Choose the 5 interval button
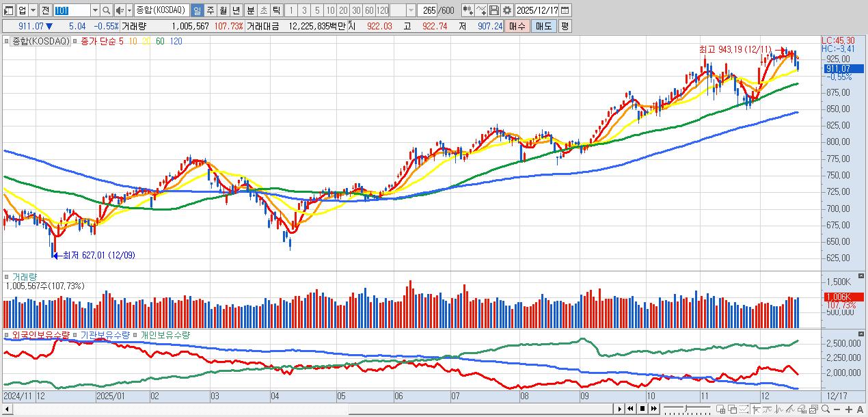The image size is (868, 417). (317, 11)
